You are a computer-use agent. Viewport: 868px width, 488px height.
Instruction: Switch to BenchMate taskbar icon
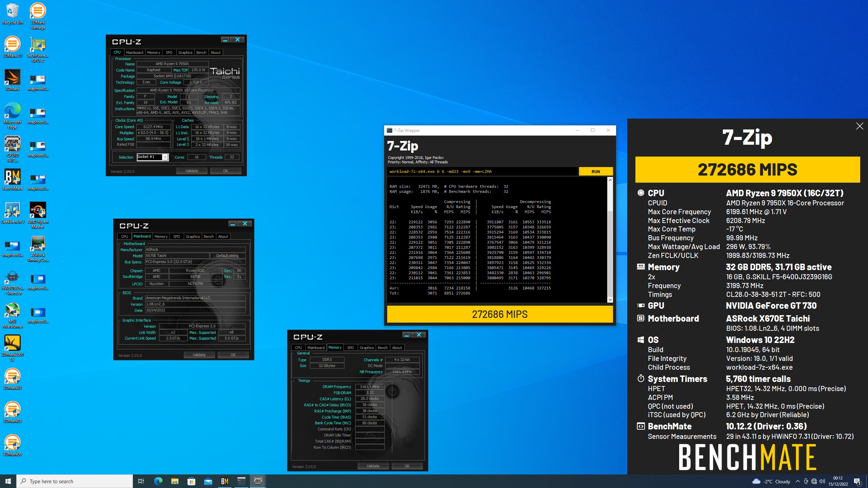[224, 481]
